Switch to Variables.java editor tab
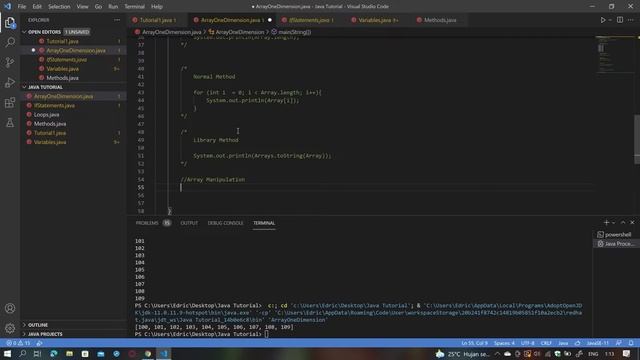Image resolution: width=640 pixels, height=360 pixels. [378, 20]
